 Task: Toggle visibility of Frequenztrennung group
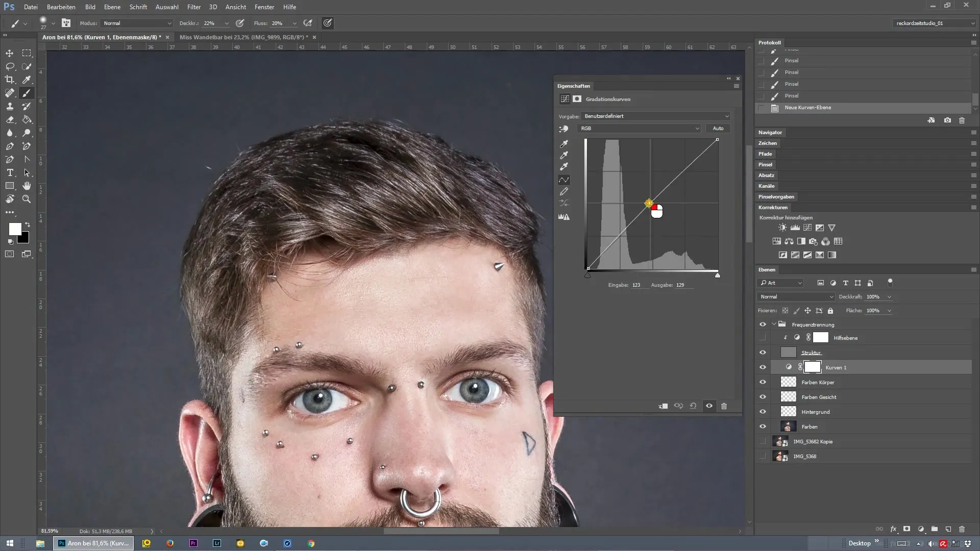[x=763, y=324]
